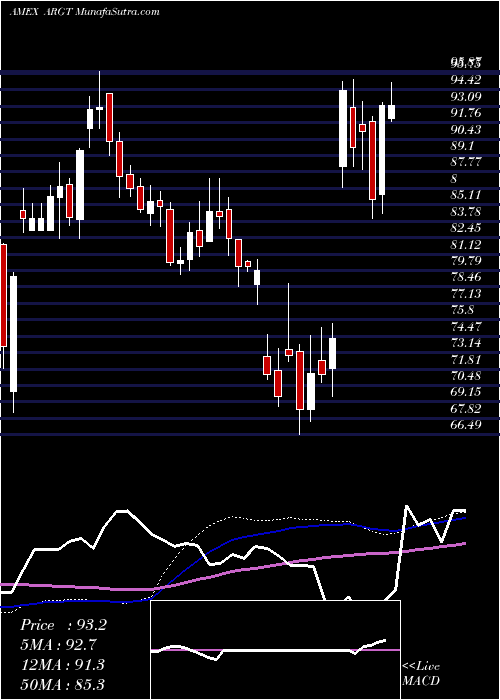Click the 77.13 price axis label
The image size is (500, 700).
(466, 293)
